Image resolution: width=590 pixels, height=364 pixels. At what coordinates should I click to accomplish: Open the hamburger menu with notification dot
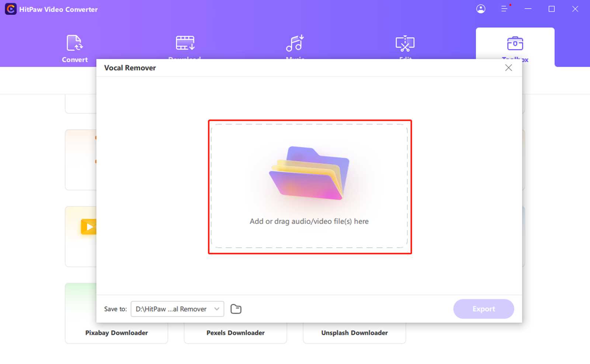coord(504,9)
